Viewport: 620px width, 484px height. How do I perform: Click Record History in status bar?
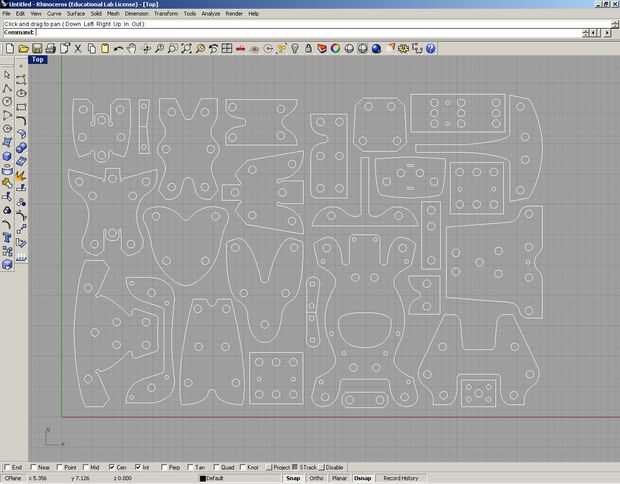[x=401, y=478]
